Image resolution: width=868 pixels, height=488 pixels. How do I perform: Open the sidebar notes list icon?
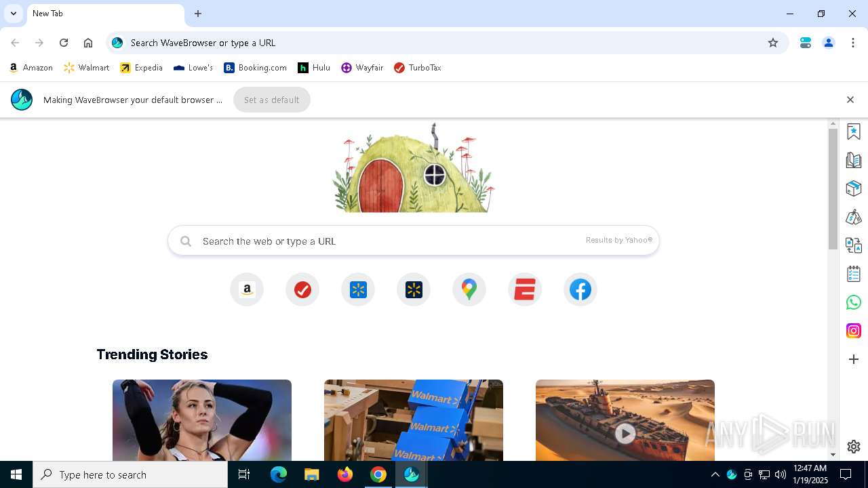854,274
